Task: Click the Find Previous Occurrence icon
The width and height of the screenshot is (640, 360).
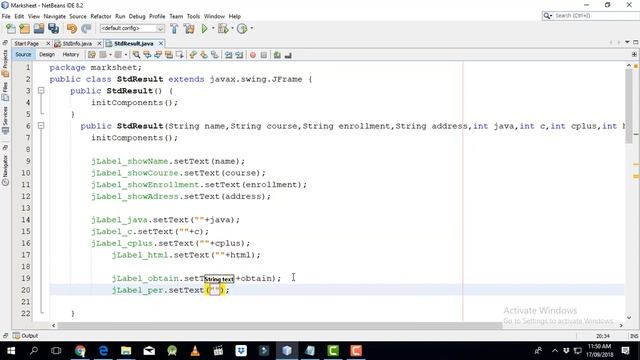Action: click(147, 55)
